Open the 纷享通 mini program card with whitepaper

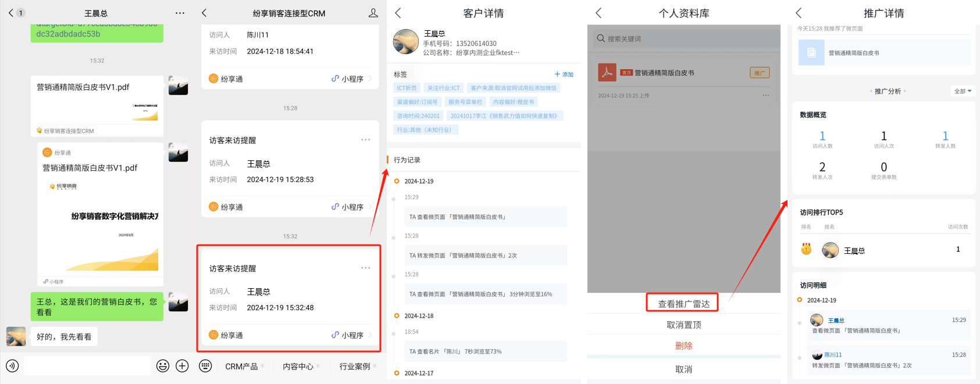[100, 214]
